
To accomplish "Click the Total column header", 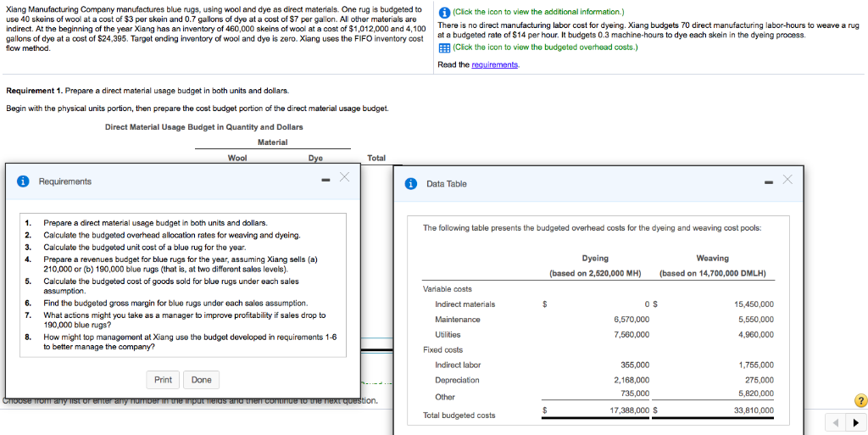I will pyautogui.click(x=376, y=158).
